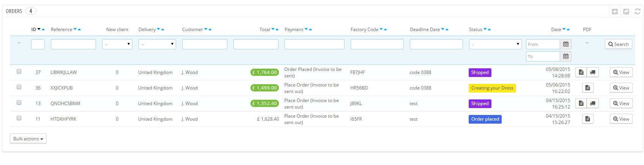View order XXJICXPUB
Image resolution: width=644 pixels, height=165 pixels.
[621, 88]
